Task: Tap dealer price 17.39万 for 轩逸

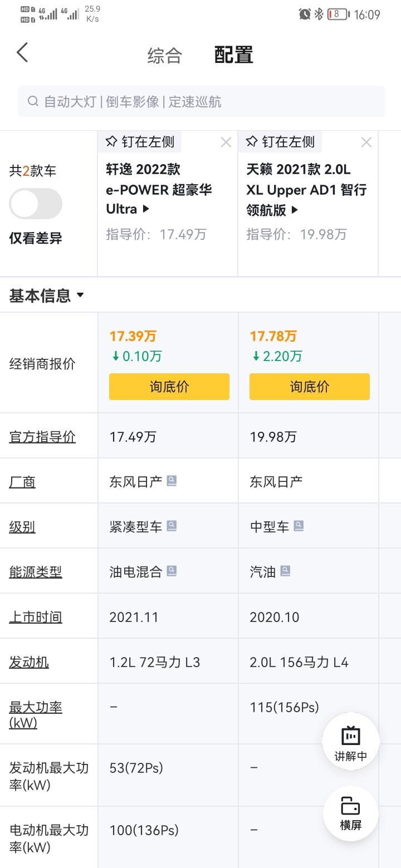Action: coord(133,336)
